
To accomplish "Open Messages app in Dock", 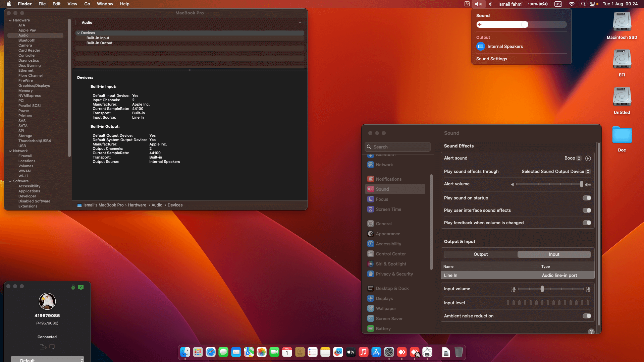I will click(x=223, y=352).
